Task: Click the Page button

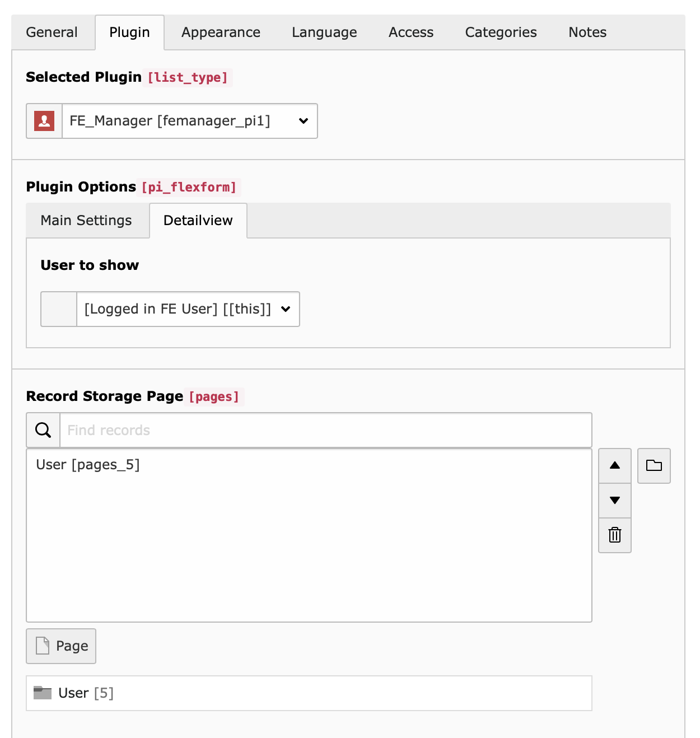Action: pos(61,646)
